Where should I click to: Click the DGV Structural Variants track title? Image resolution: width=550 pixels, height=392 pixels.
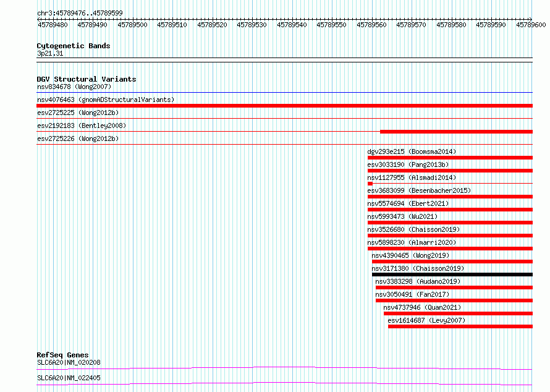coord(87,79)
